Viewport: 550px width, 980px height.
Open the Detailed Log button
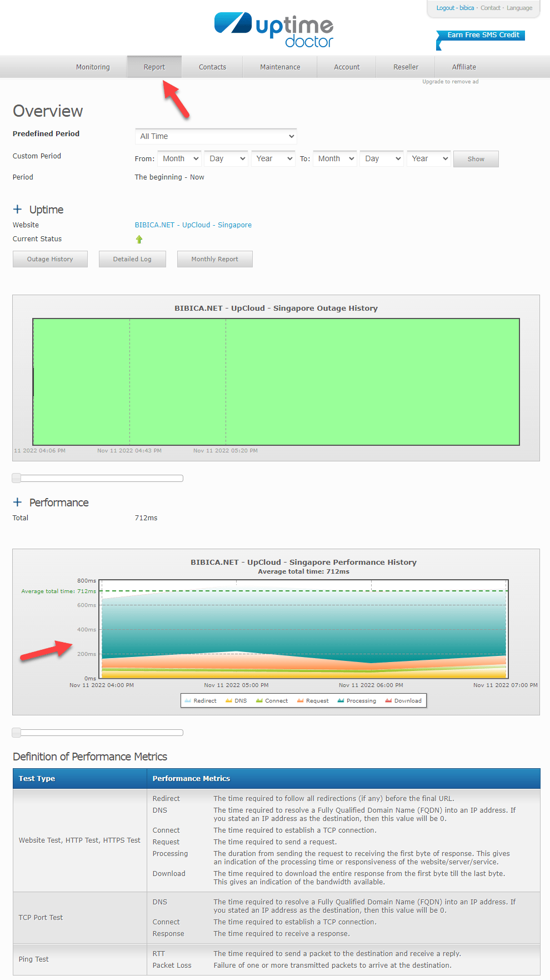[132, 259]
